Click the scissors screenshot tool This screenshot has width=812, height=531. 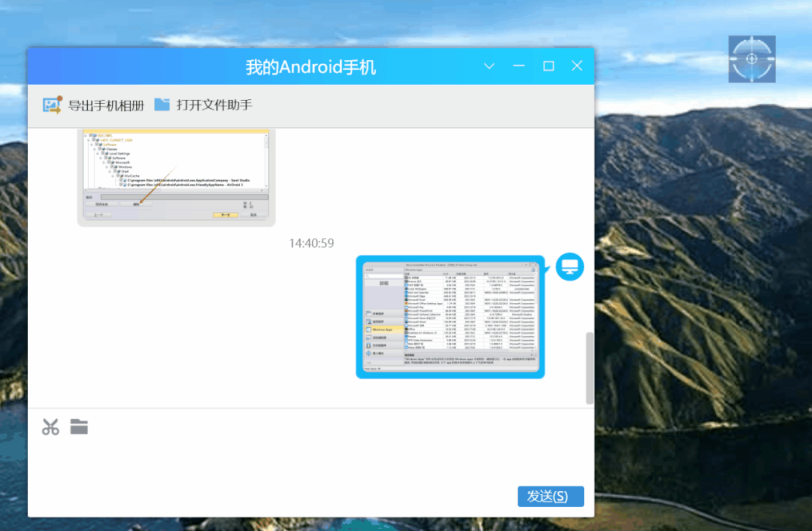(x=50, y=427)
